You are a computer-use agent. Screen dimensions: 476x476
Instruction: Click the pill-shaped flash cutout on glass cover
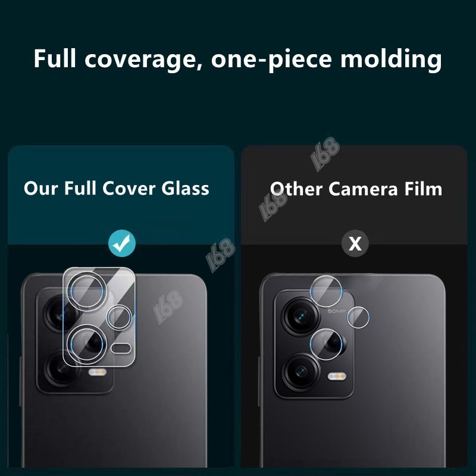pos(121,349)
